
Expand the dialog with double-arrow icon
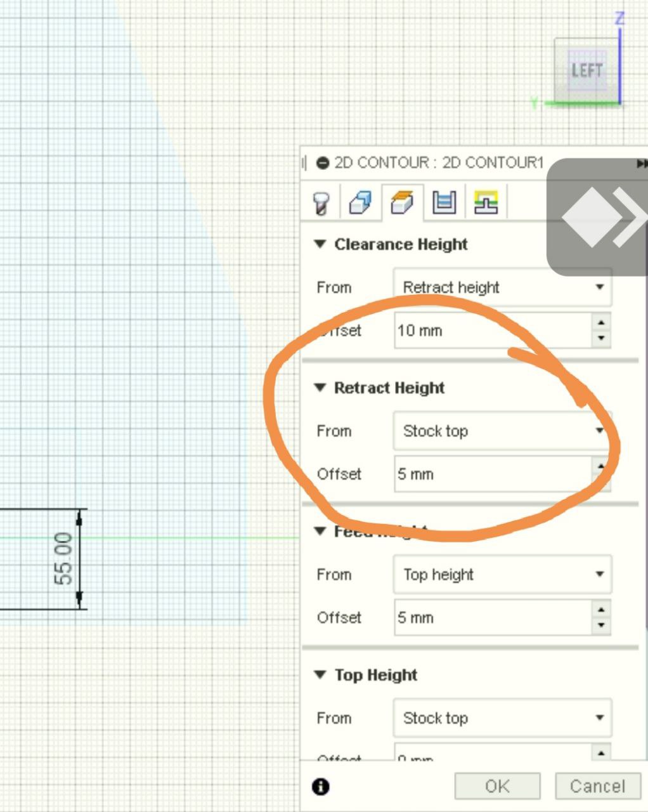[641, 164]
